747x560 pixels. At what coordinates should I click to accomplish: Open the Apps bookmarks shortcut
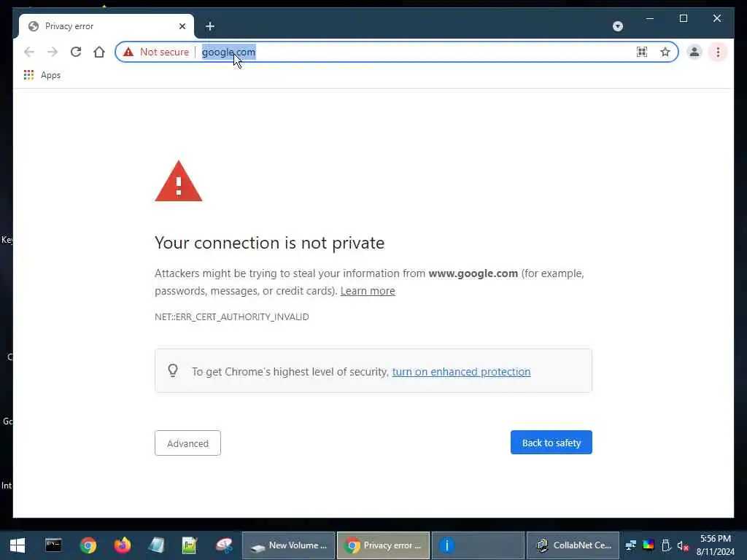click(x=42, y=75)
